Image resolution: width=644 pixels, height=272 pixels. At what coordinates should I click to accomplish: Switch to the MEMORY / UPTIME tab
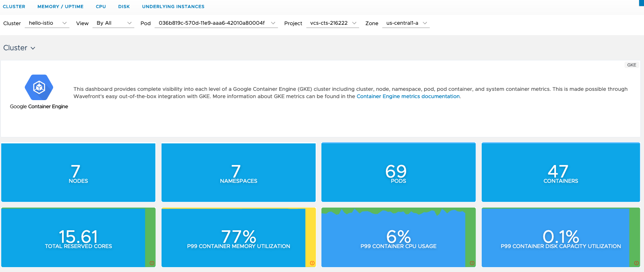[x=60, y=6]
